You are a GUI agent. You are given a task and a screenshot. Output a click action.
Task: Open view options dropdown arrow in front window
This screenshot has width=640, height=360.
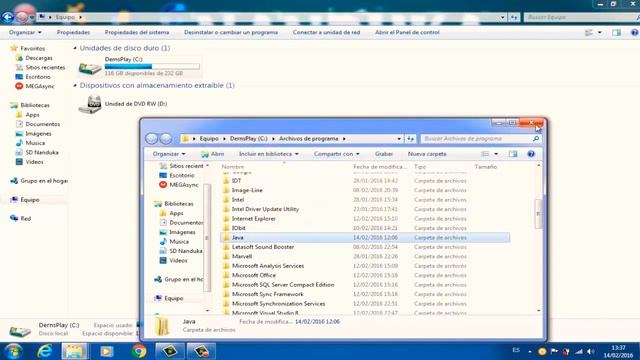[496, 154]
